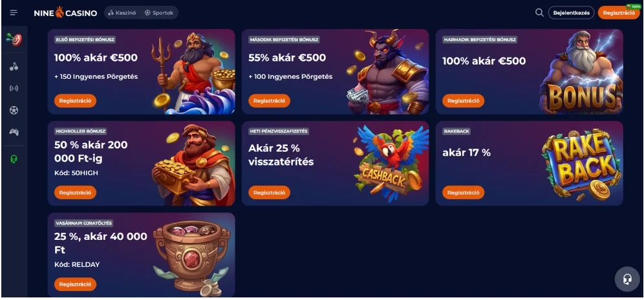Click Regisztráció on the Rakeback card

coord(464,192)
